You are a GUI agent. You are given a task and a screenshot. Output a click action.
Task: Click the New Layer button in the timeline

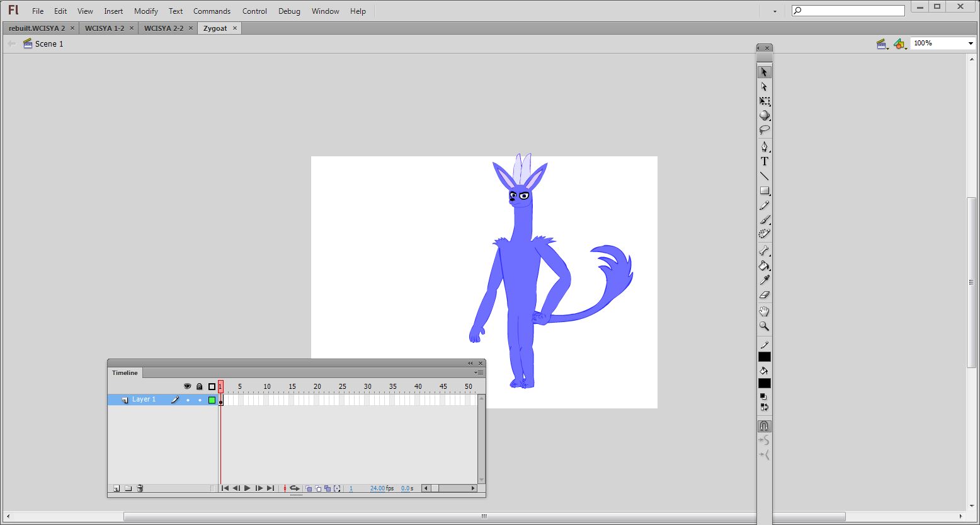(116, 488)
